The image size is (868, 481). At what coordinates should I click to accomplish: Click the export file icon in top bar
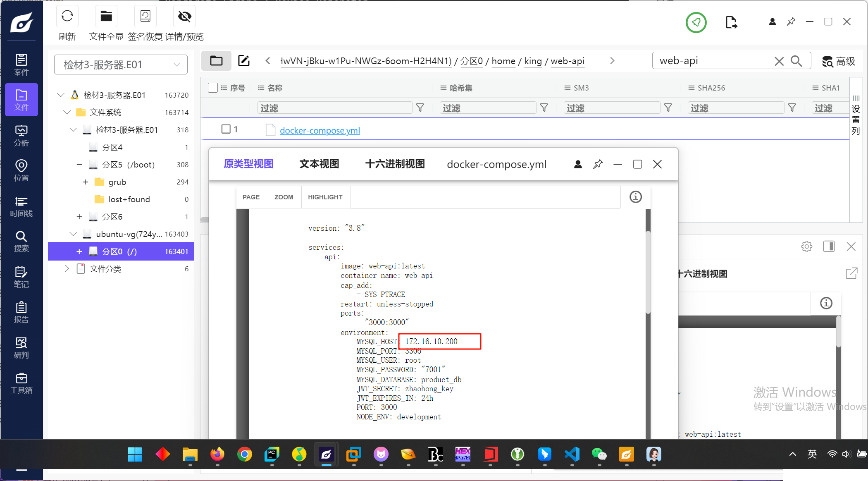(731, 22)
